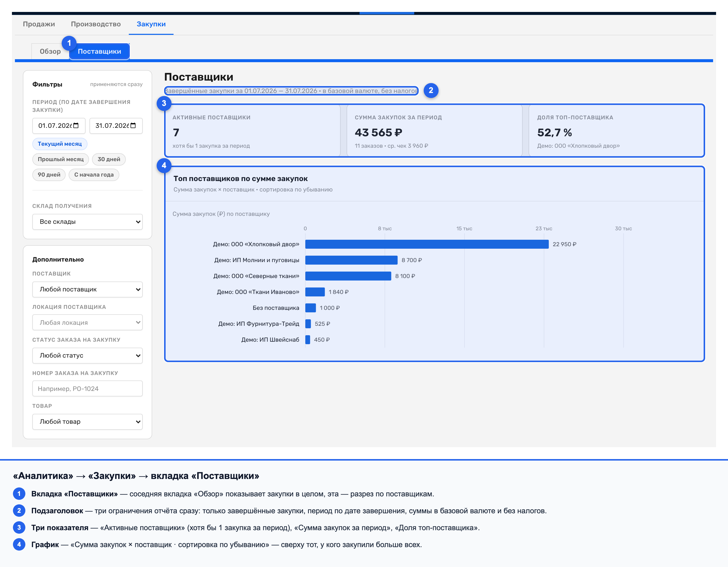
Task: Click the text 11 заказов • ср. чек 3 960 ₽
Action: pyautogui.click(x=391, y=146)
